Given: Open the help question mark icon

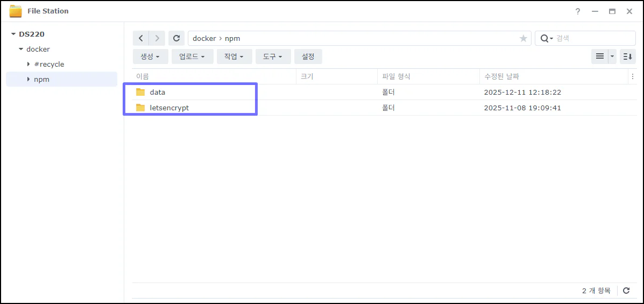Looking at the screenshot, I should pos(578,11).
